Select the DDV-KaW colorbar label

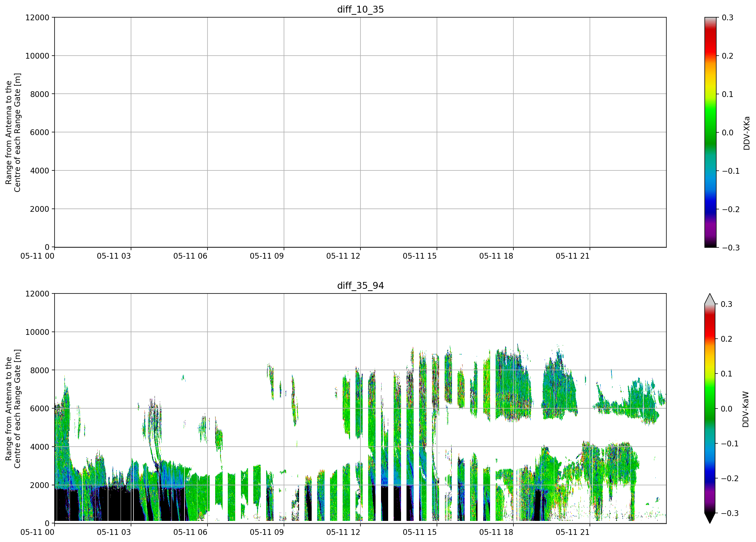coord(746,409)
